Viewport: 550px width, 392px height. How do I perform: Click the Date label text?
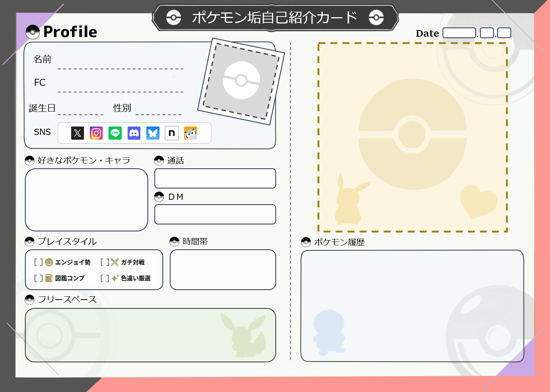pyautogui.click(x=427, y=33)
